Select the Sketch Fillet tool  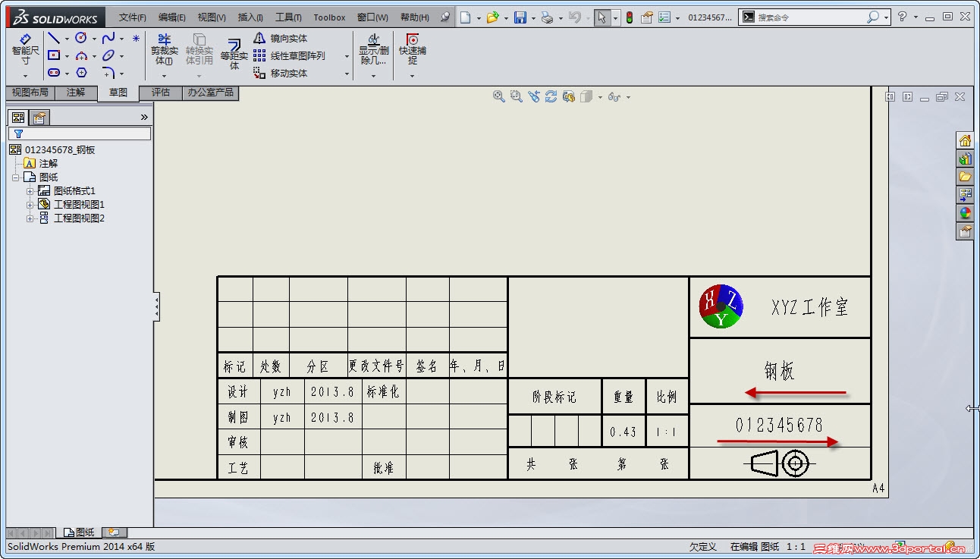tap(108, 73)
